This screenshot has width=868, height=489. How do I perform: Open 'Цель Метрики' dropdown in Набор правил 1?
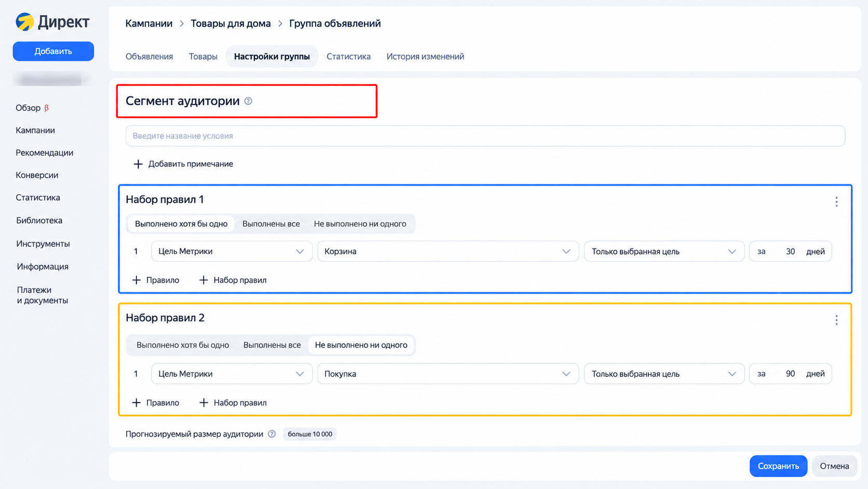[x=232, y=252]
